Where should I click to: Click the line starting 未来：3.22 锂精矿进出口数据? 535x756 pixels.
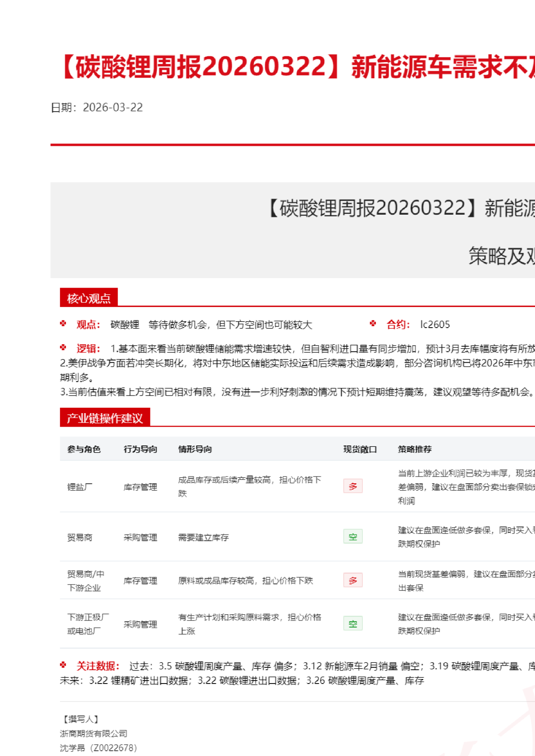[242, 680]
